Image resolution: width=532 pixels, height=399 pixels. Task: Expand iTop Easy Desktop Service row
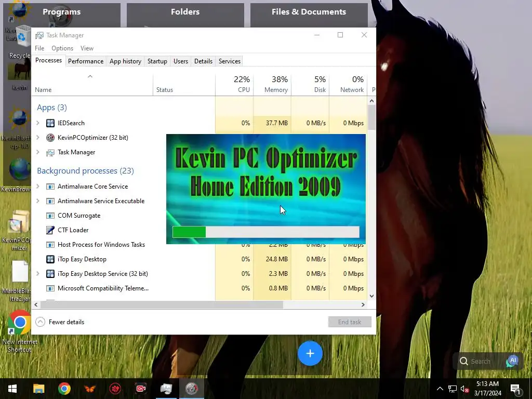38,273
